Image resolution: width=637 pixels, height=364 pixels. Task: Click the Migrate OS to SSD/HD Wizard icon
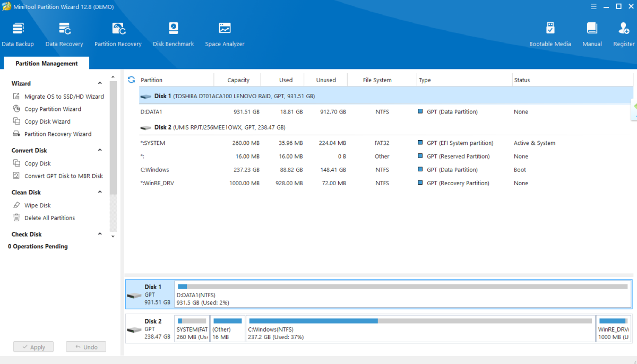click(16, 97)
